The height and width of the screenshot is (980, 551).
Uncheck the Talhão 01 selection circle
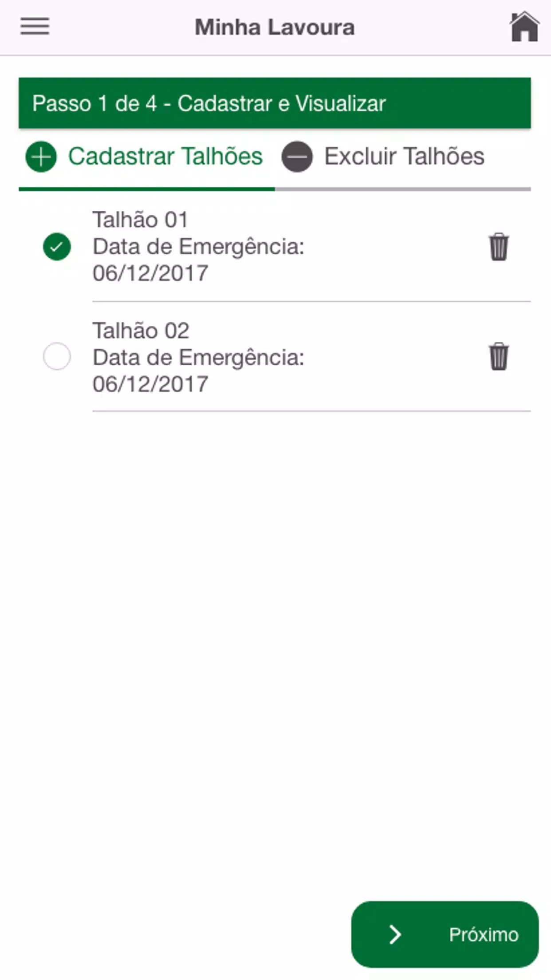pos(57,246)
